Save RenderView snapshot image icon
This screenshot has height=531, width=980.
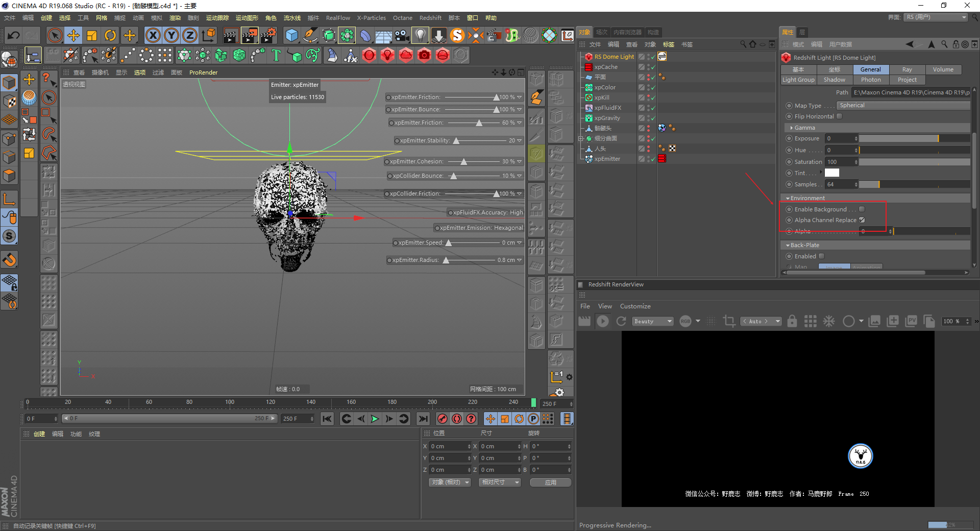(874, 321)
